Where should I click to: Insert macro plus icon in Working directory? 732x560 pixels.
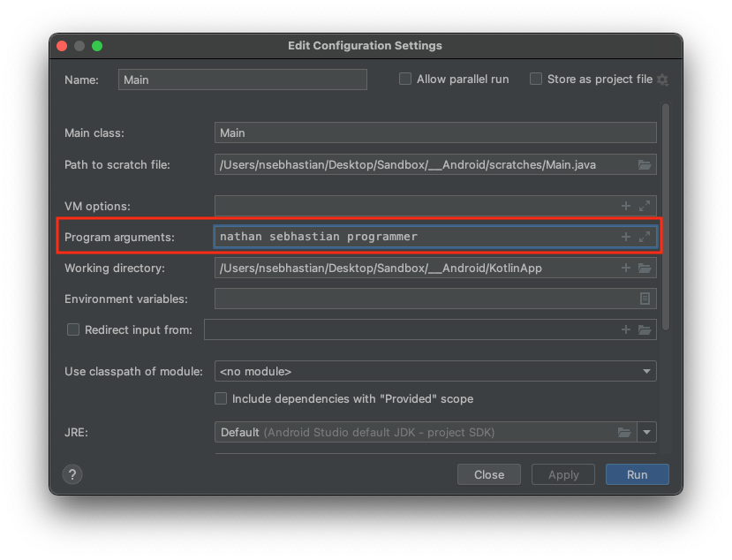625,269
